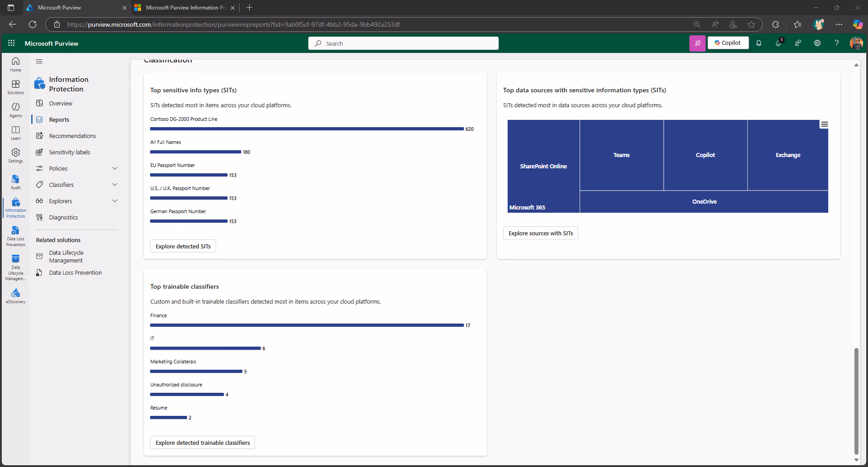Screen dimensions: 868x467
Task: Click Explore sources with SITs button
Action: tap(541, 233)
